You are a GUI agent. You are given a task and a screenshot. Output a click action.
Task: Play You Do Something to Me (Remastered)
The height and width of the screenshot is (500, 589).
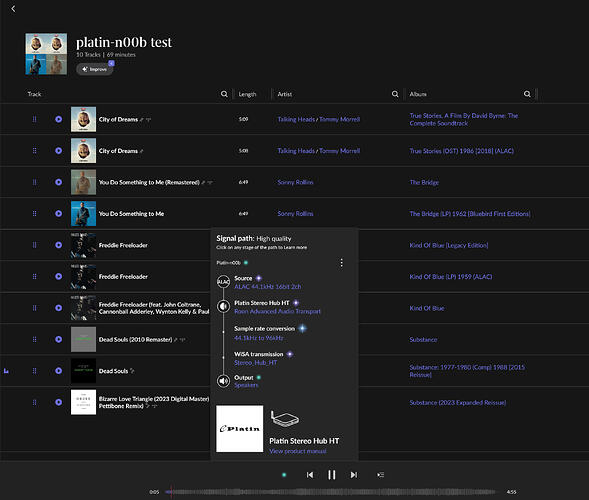(x=59, y=182)
